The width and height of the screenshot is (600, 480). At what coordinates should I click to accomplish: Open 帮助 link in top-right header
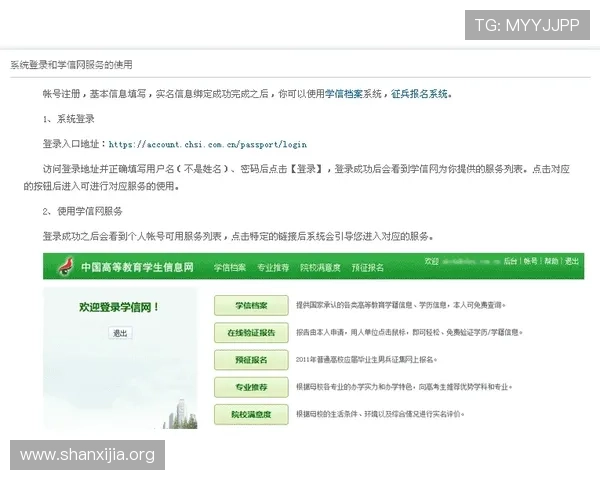pyautogui.click(x=551, y=261)
